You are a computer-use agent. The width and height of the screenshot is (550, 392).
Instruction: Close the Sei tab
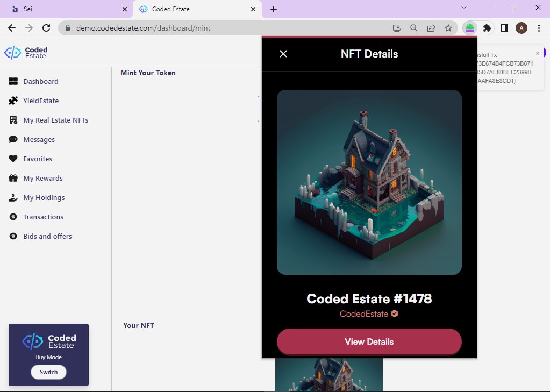(x=125, y=9)
